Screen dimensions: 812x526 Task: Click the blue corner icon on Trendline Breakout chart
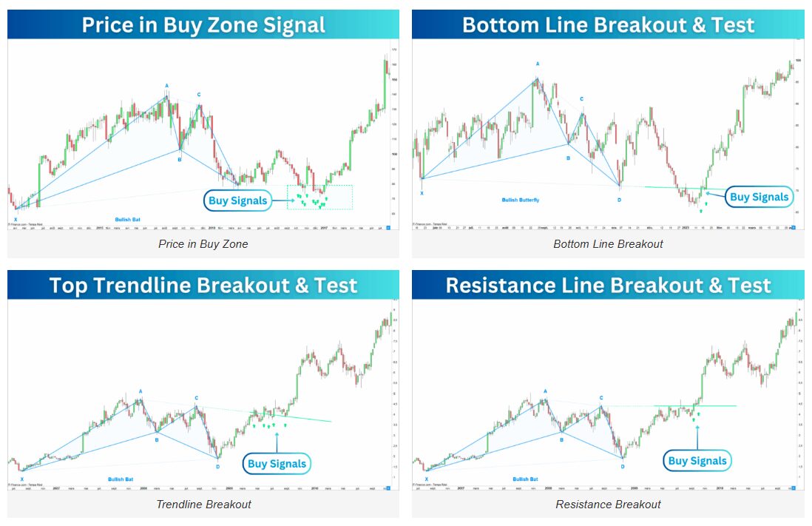click(x=389, y=488)
